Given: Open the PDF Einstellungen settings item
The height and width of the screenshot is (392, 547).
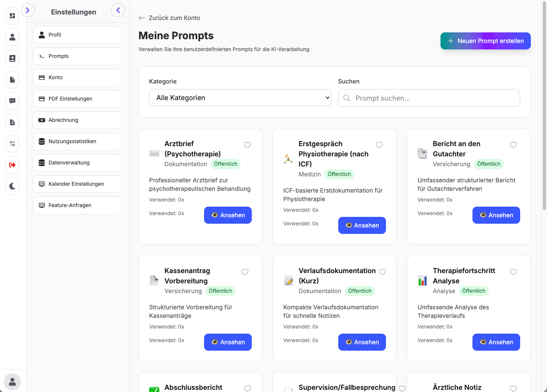Looking at the screenshot, I should coord(77,99).
